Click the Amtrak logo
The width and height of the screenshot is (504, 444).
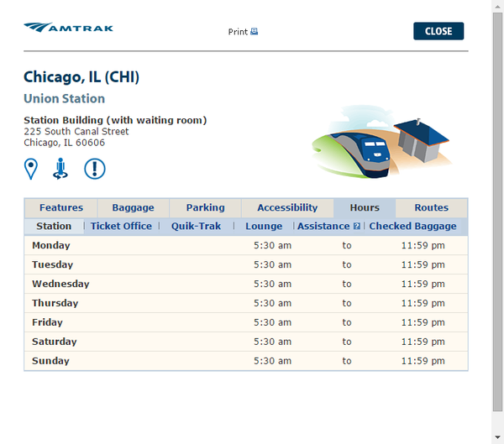(x=69, y=28)
